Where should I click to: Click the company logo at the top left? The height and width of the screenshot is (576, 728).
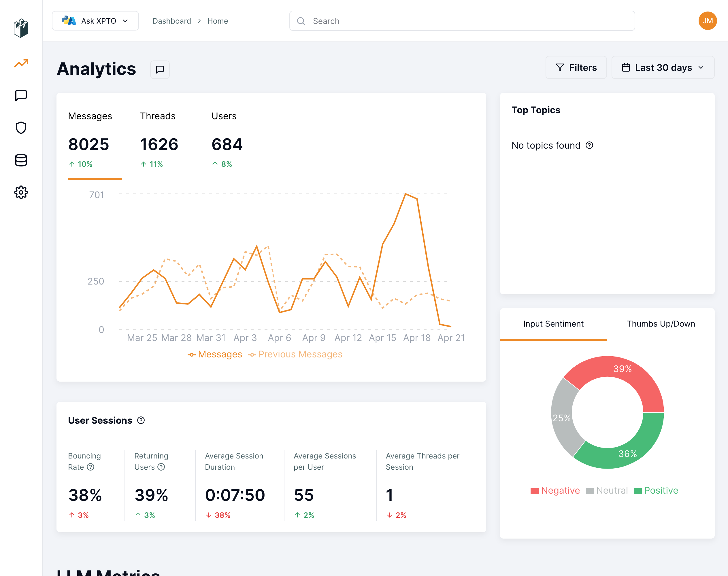[x=21, y=28]
